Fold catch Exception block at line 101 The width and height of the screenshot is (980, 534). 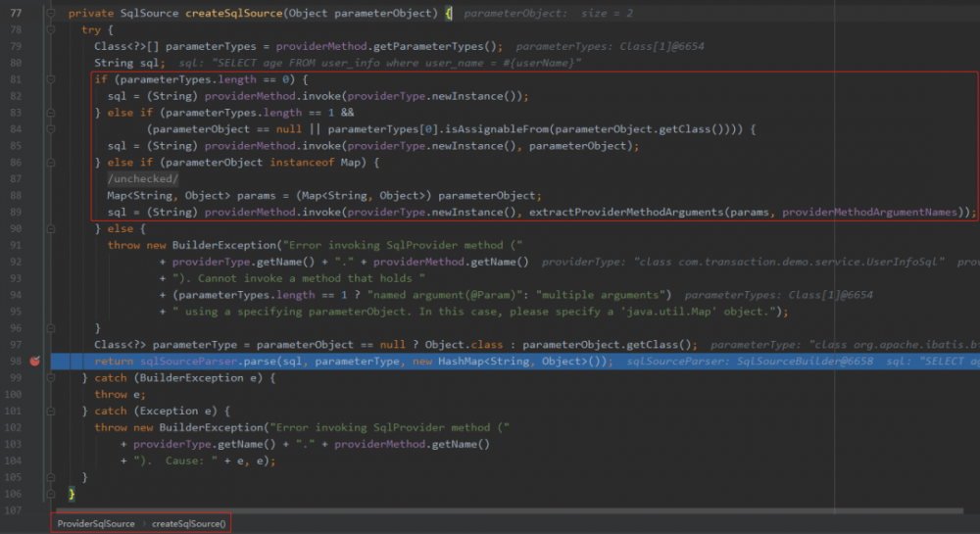pyautogui.click(x=51, y=411)
